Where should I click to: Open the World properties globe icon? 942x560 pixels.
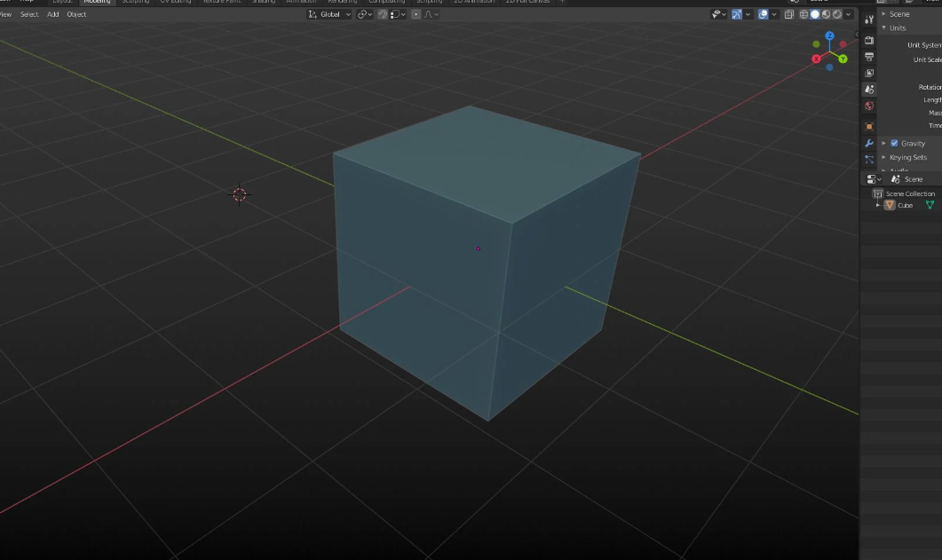869,106
